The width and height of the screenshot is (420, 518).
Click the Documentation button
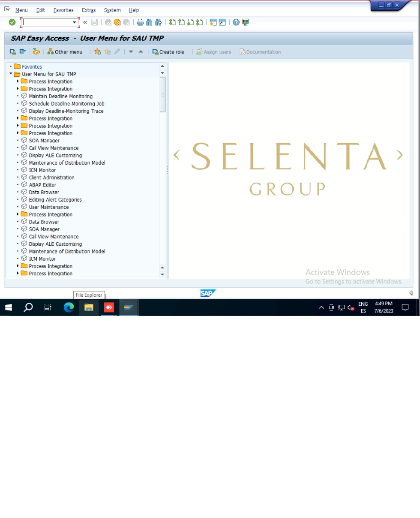point(260,52)
